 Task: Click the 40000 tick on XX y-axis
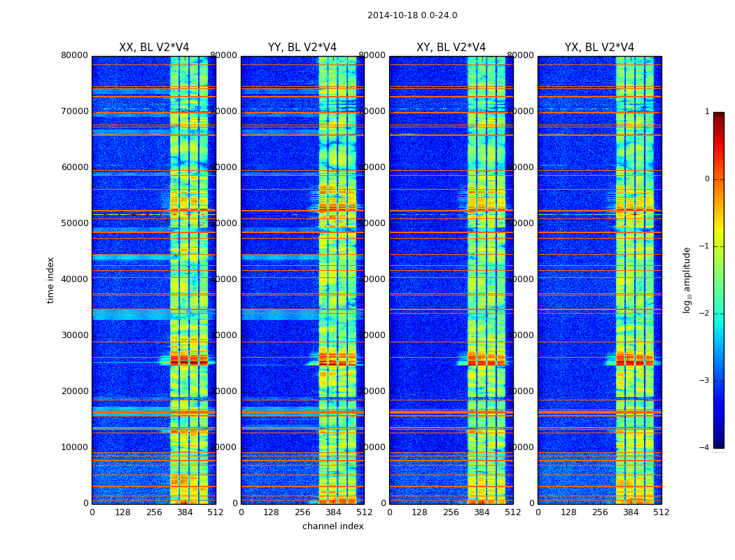[x=74, y=279]
